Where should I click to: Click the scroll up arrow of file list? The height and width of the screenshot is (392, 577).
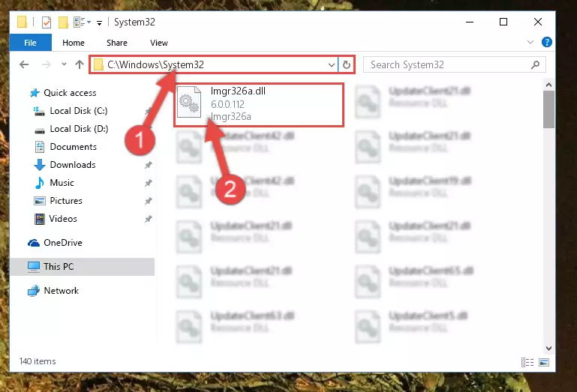click(x=548, y=85)
